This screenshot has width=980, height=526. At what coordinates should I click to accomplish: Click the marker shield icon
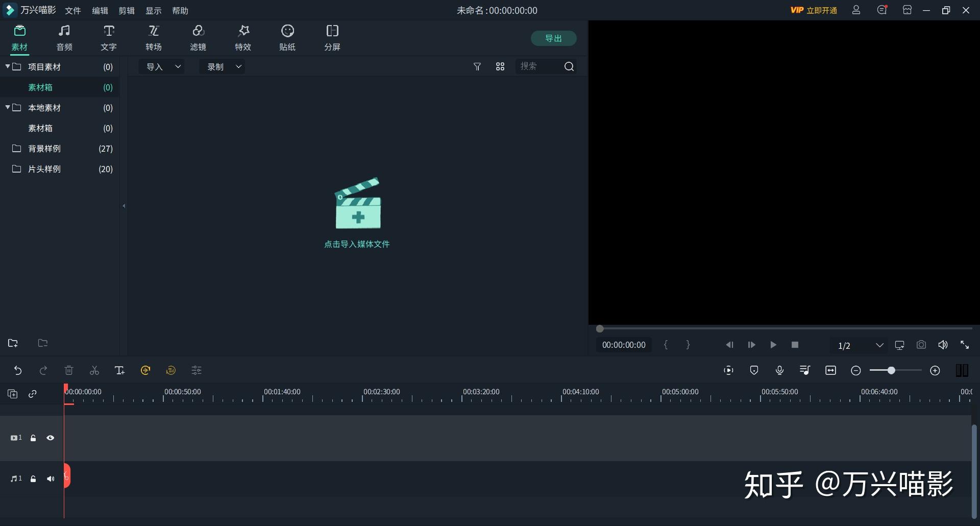click(x=754, y=370)
